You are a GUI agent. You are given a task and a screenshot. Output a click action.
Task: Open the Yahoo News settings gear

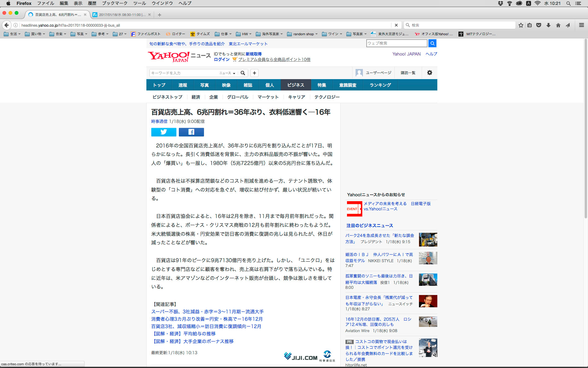[x=429, y=73]
